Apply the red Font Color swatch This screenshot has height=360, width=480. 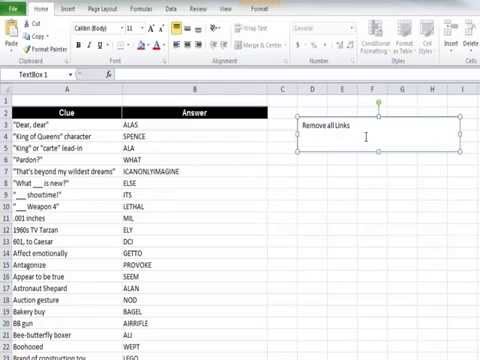point(156,45)
